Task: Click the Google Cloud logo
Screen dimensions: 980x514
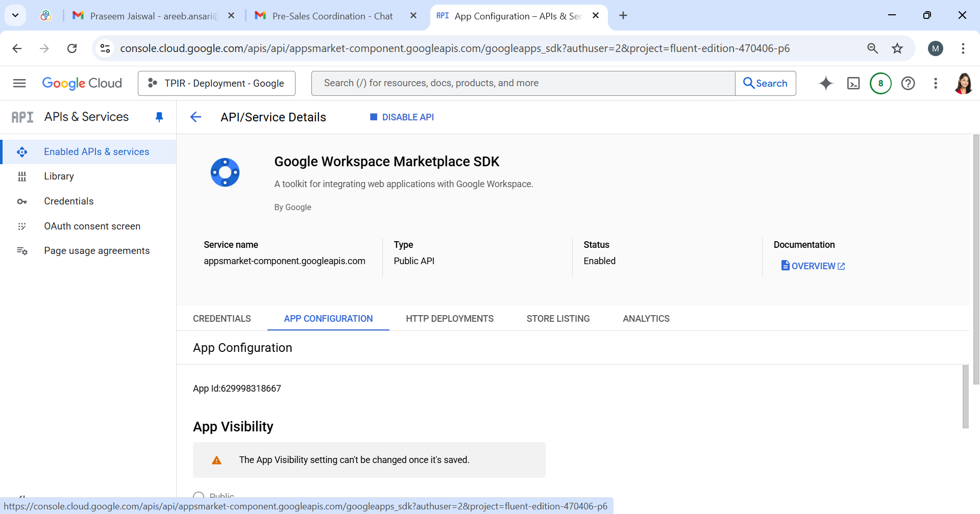Action: [82, 83]
